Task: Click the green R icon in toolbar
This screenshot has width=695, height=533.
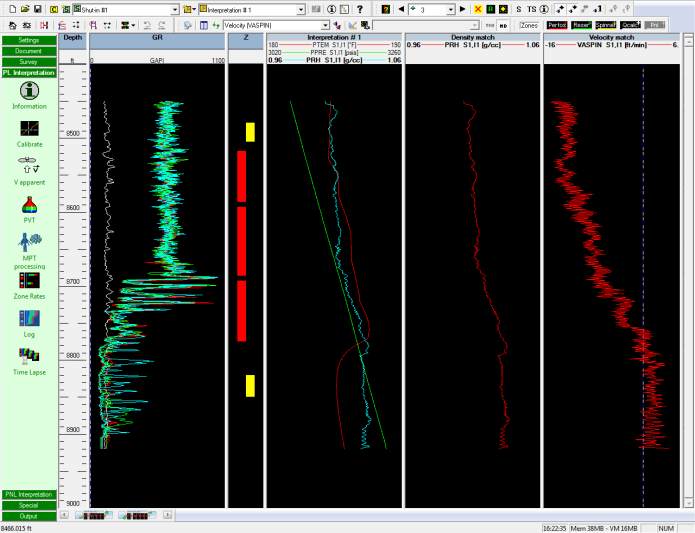Action: point(491,9)
